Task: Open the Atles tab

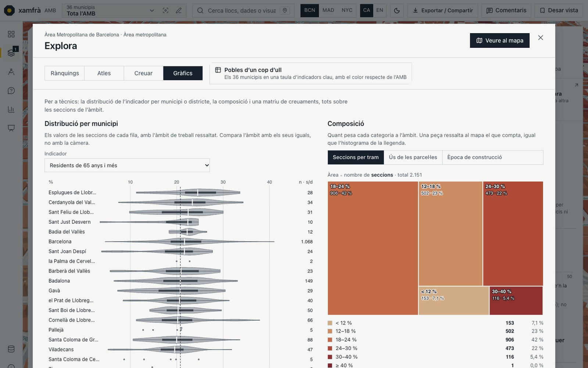Action: 104,73
